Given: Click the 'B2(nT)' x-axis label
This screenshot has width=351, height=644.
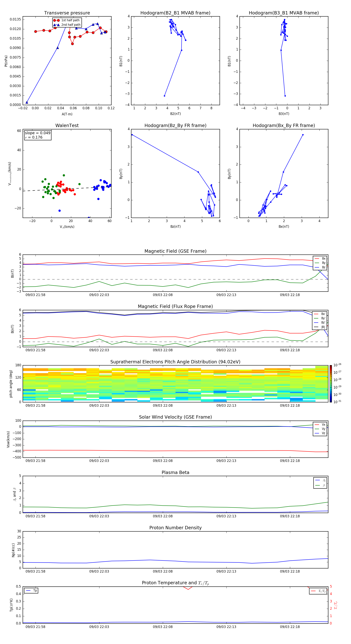Looking at the screenshot, I should click(x=175, y=114).
